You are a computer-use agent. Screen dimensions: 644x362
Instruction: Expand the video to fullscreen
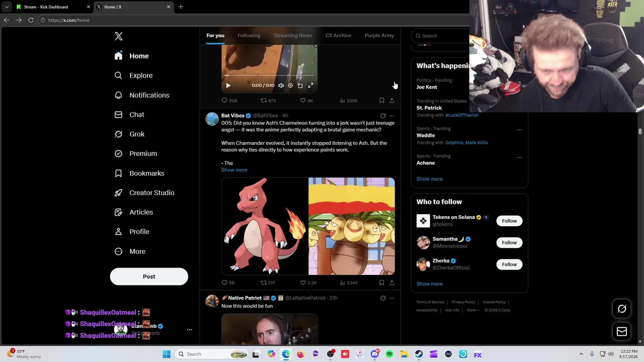[x=310, y=85]
